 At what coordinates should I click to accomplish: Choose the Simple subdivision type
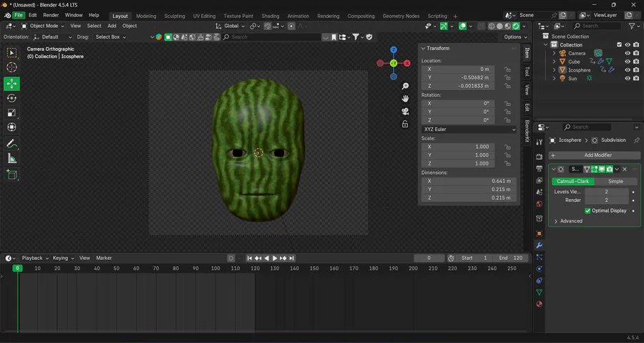click(615, 181)
